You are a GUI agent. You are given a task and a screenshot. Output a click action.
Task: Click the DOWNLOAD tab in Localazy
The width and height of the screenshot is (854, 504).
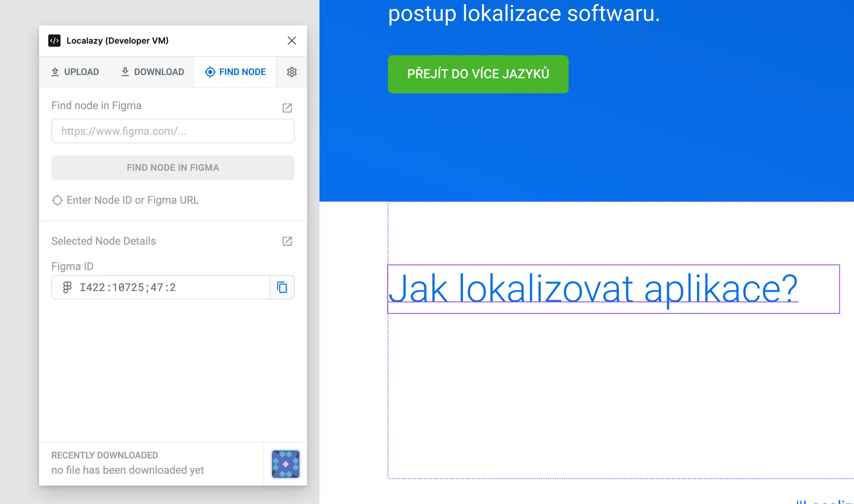(152, 71)
